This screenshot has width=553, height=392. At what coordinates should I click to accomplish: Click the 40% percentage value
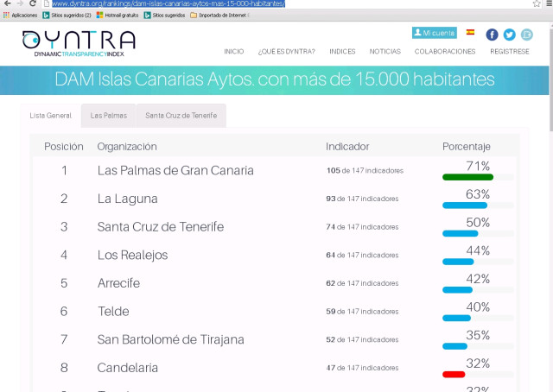point(478,307)
